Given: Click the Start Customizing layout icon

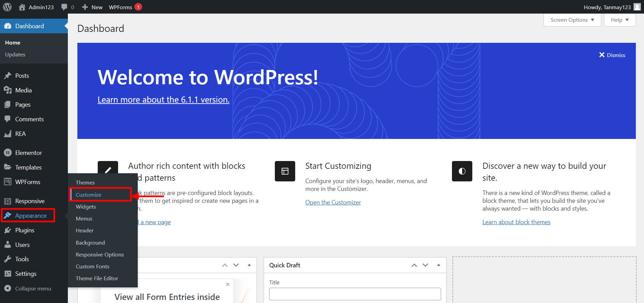Looking at the screenshot, I should coord(285,171).
